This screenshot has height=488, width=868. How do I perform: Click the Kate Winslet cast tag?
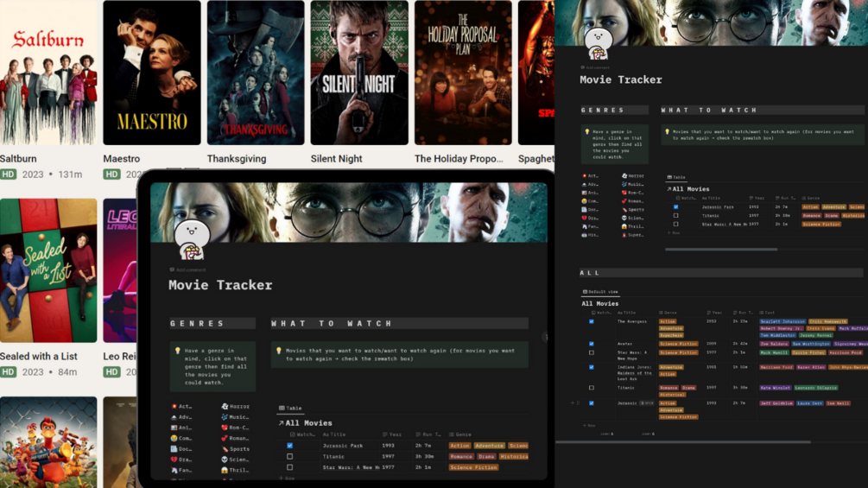pos(775,388)
